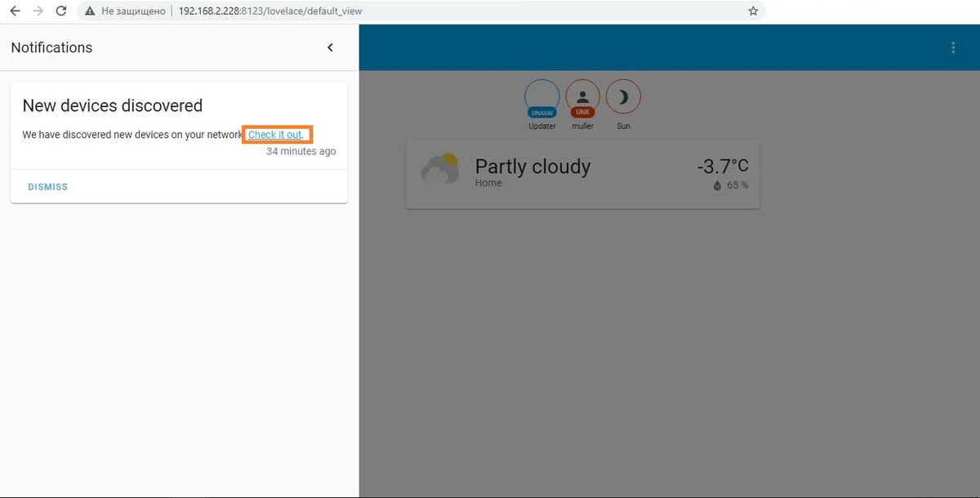Click the -3.7°C temperature value

tap(723, 167)
